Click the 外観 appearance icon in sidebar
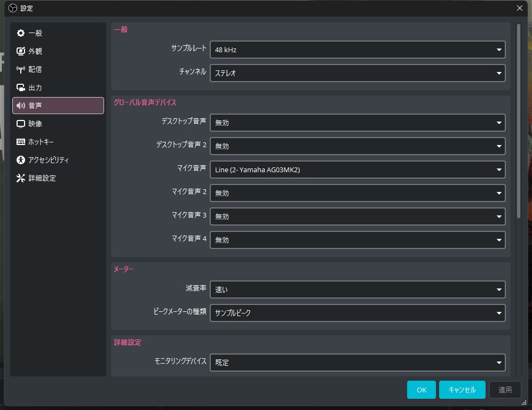The width and height of the screenshot is (532, 410). pyautogui.click(x=21, y=51)
